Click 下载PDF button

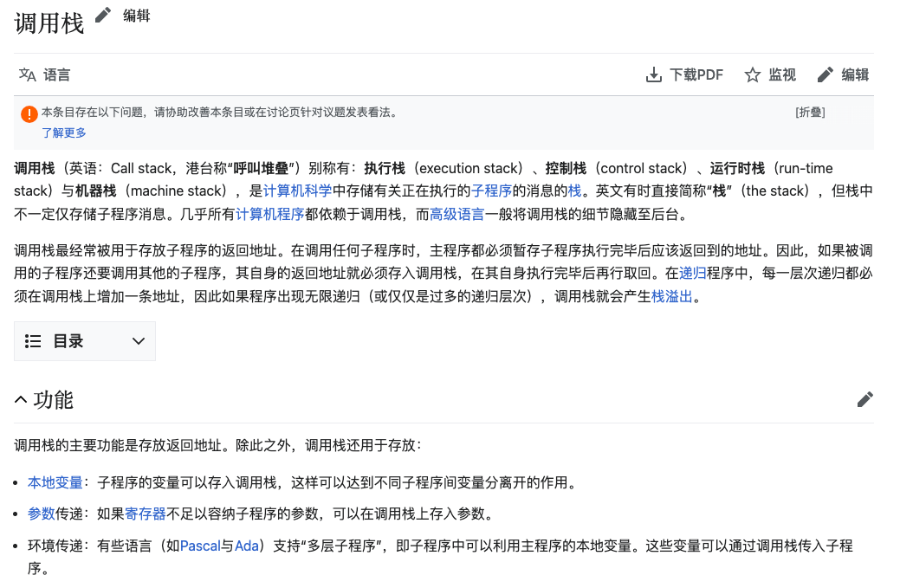point(696,74)
